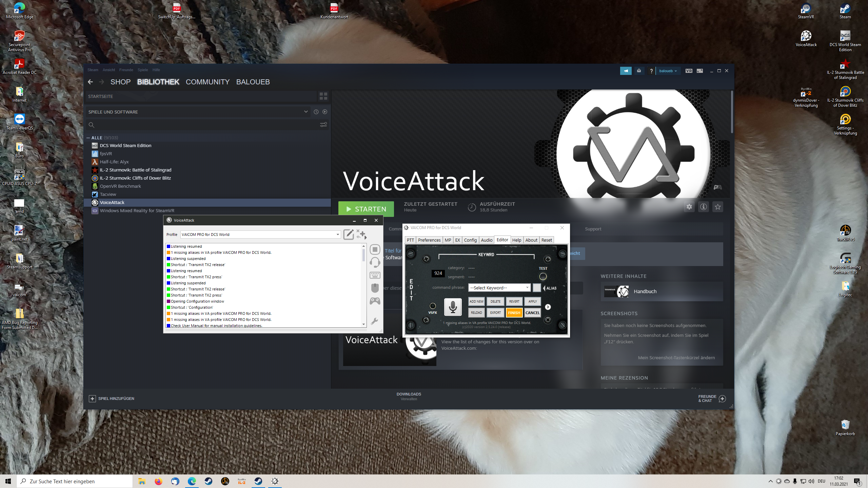
Task: Go to COMMUNITY in Steam navigation
Action: (x=208, y=82)
